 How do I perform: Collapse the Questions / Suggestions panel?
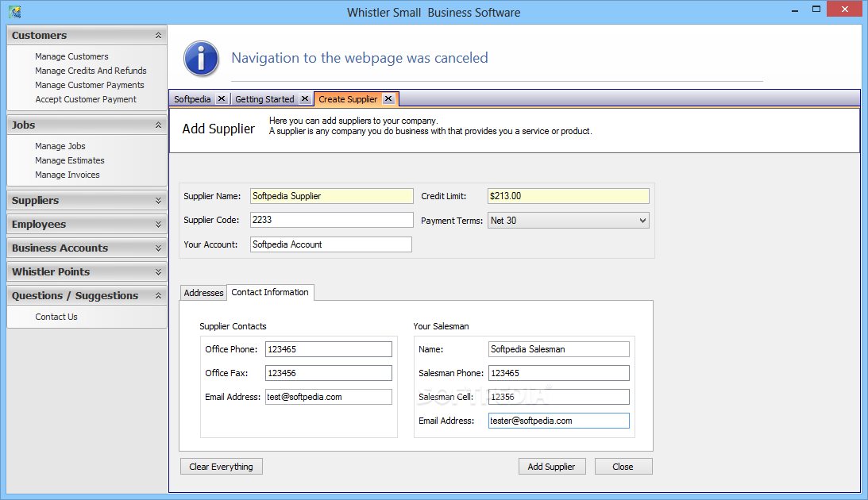(158, 295)
